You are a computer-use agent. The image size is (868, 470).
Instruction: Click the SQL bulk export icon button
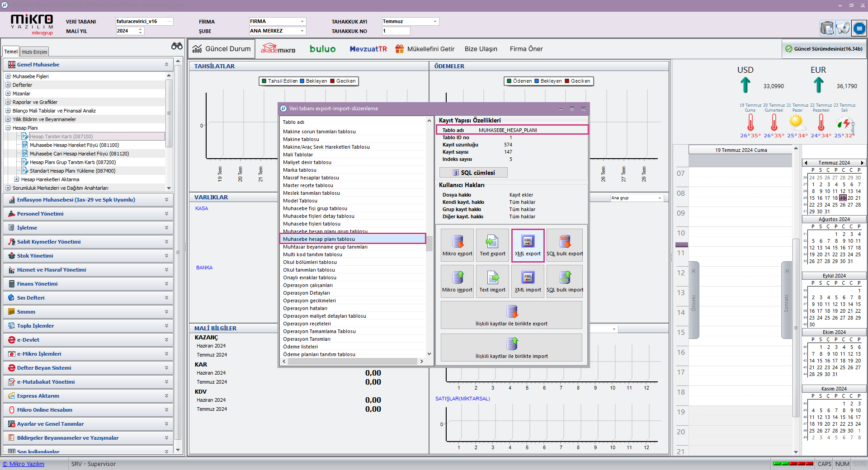point(565,245)
